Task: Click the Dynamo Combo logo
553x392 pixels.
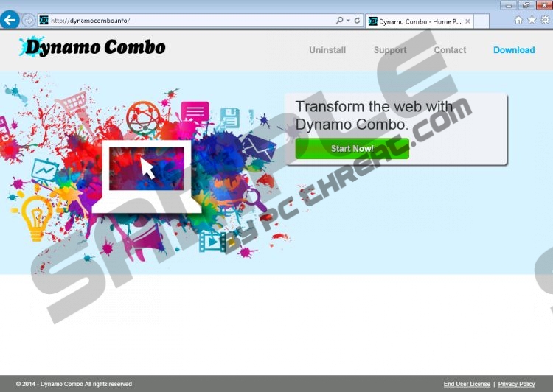Action: pos(93,48)
